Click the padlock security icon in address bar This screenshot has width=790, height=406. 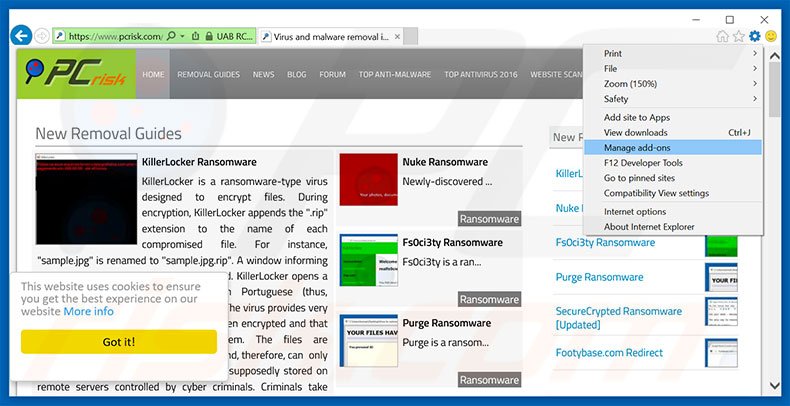(x=209, y=36)
